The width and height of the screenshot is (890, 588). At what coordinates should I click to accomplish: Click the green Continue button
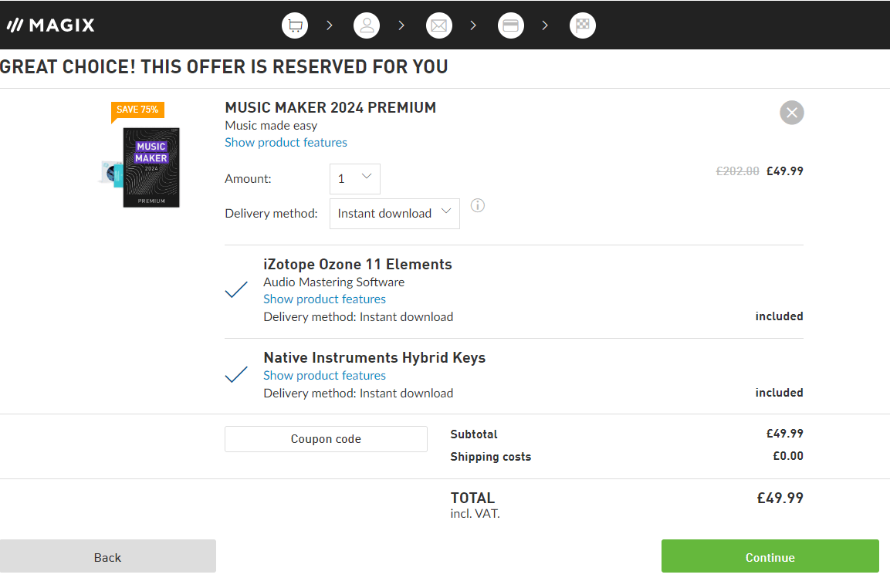coord(770,557)
